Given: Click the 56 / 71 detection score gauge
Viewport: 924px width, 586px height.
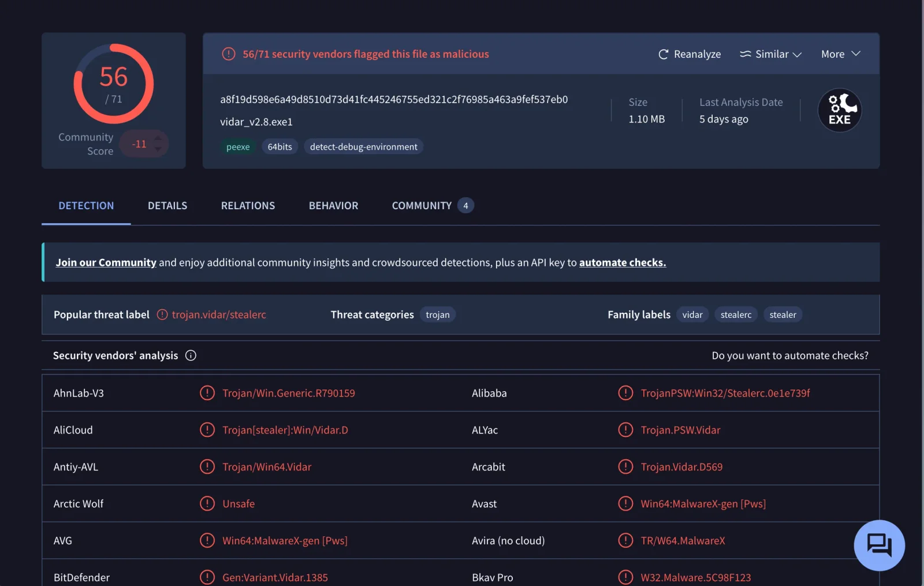Looking at the screenshot, I should coord(114,84).
